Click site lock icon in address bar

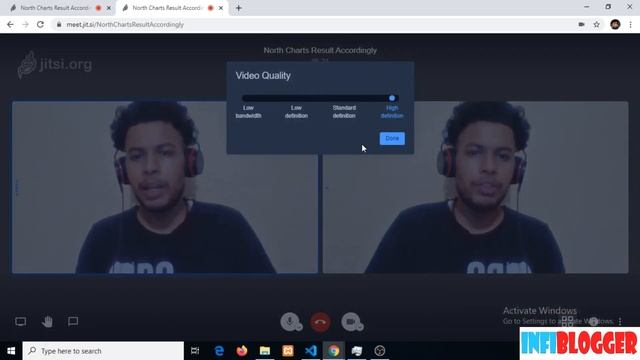tap(59, 24)
